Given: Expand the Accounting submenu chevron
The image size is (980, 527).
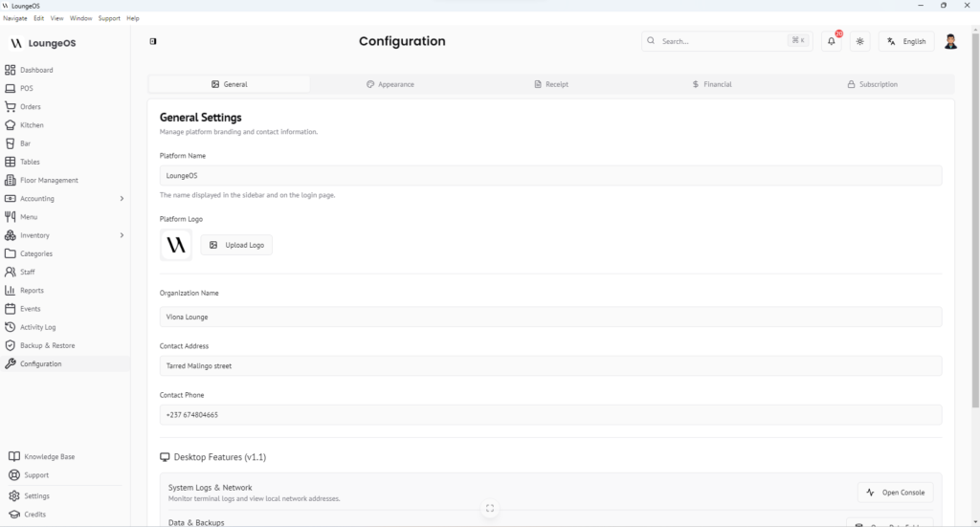Looking at the screenshot, I should click(122, 199).
